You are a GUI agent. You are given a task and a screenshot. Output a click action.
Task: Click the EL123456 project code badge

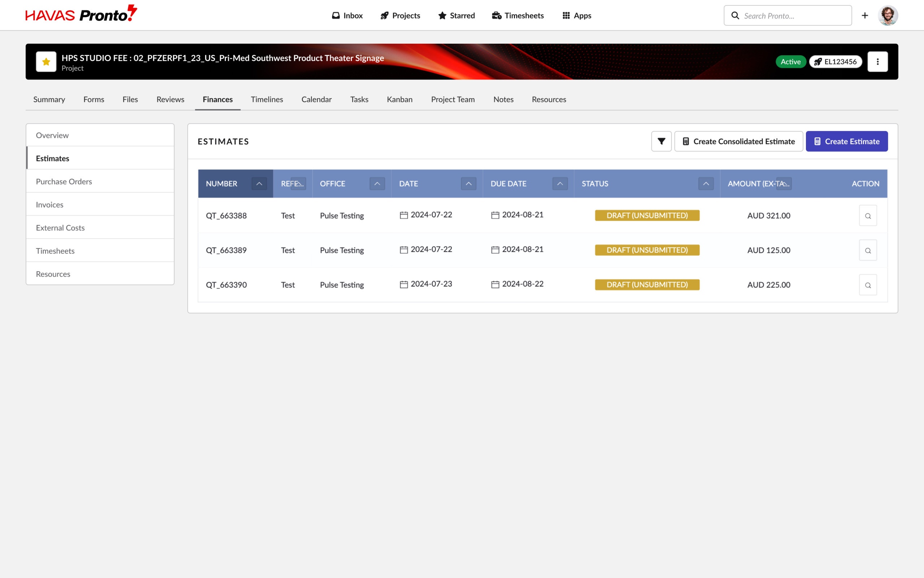pos(836,61)
